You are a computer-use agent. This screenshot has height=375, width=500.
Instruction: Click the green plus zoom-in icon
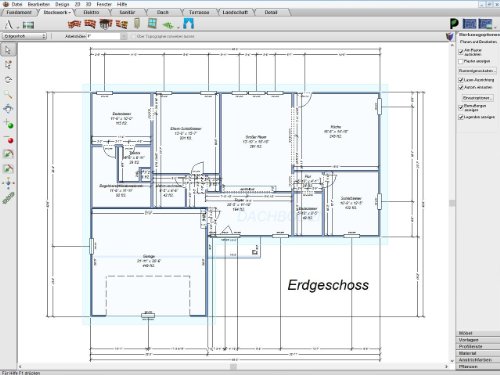(8, 124)
